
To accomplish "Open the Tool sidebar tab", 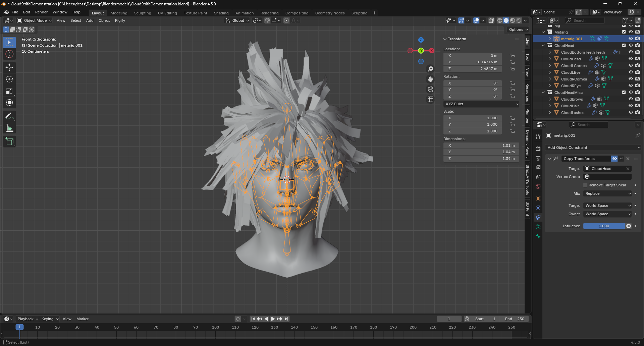I will pyautogui.click(x=528, y=58).
